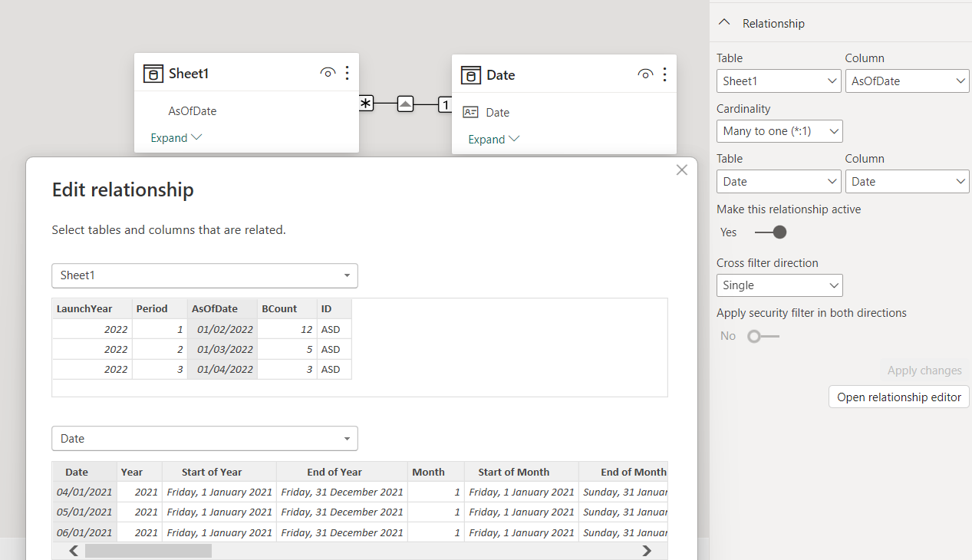Click BCount value 5
The image size is (972, 560).
287,349
